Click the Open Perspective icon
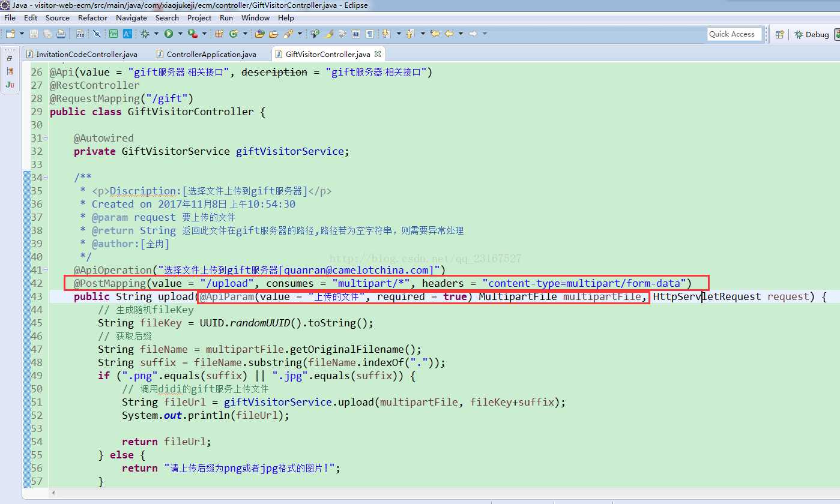Viewport: 840px width, 504px height. click(x=779, y=34)
